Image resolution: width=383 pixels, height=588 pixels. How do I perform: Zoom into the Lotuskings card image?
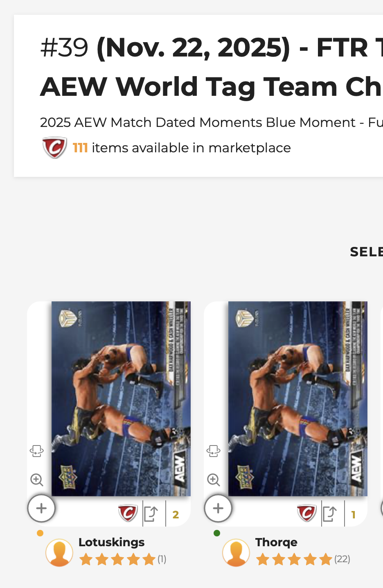37,479
